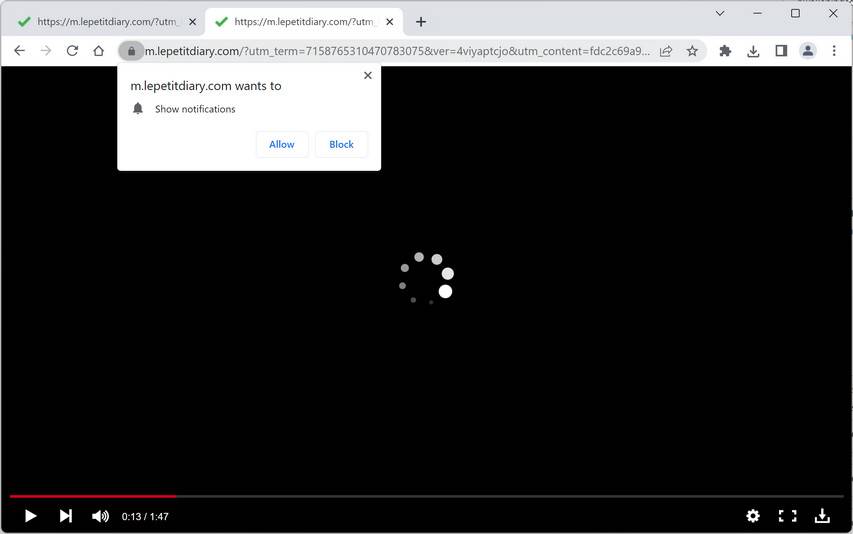Click the 0:13 / 1:47 time display
Screen dimensions: 853x534
point(145,517)
